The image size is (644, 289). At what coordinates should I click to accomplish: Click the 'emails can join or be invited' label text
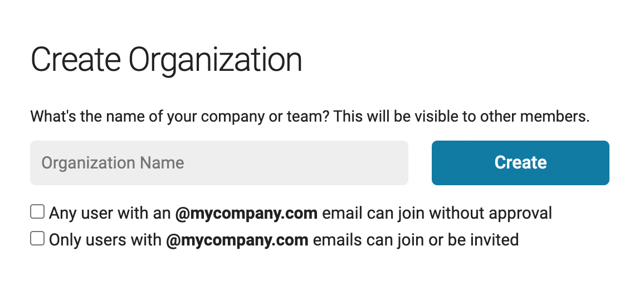tap(416, 240)
